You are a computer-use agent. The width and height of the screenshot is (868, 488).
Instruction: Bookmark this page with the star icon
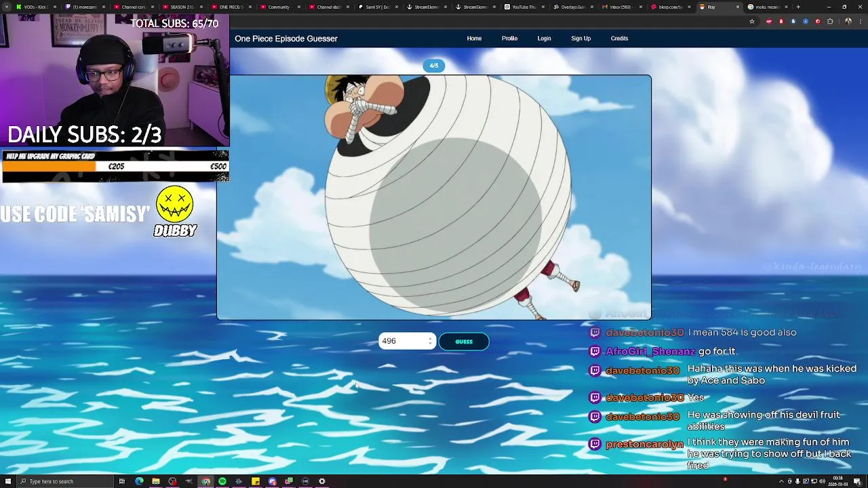[x=752, y=22]
